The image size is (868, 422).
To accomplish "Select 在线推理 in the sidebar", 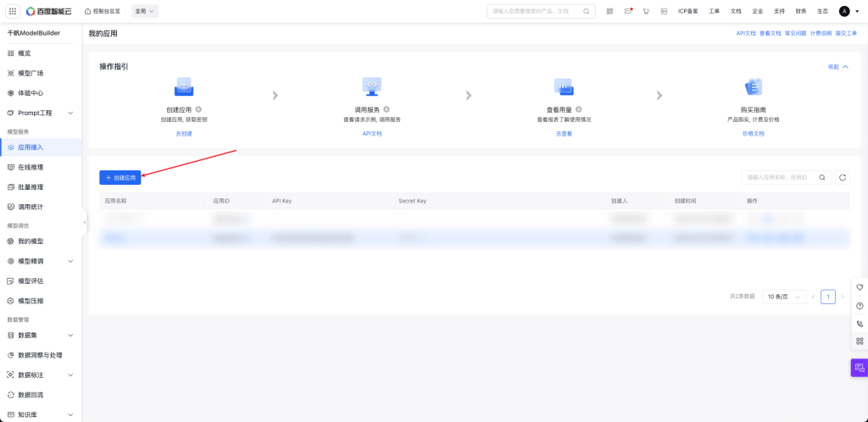I will coord(31,167).
